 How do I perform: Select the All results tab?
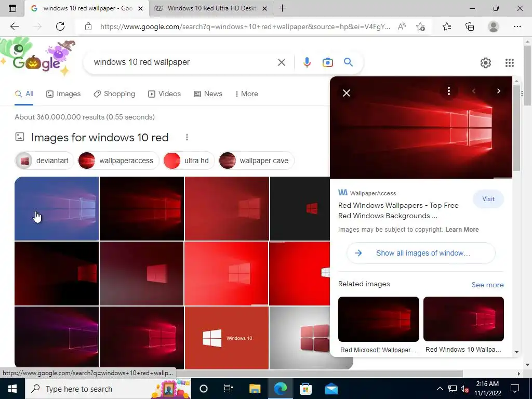point(24,94)
